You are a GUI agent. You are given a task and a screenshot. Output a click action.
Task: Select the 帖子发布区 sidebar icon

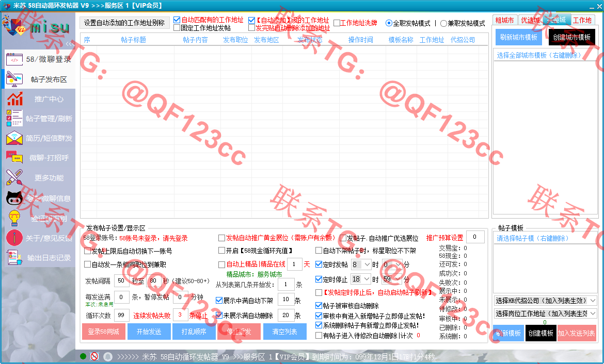pyautogui.click(x=14, y=79)
